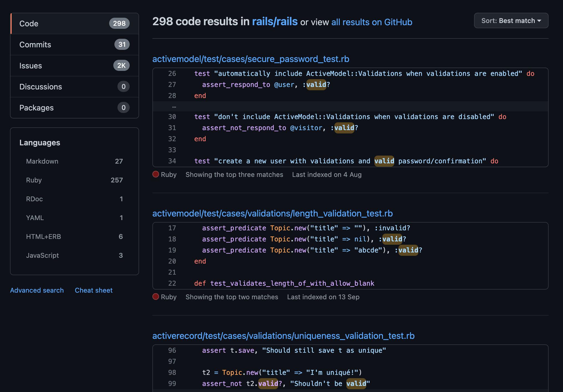Click the Code search results tab
This screenshot has width=563, height=392.
coord(75,23)
